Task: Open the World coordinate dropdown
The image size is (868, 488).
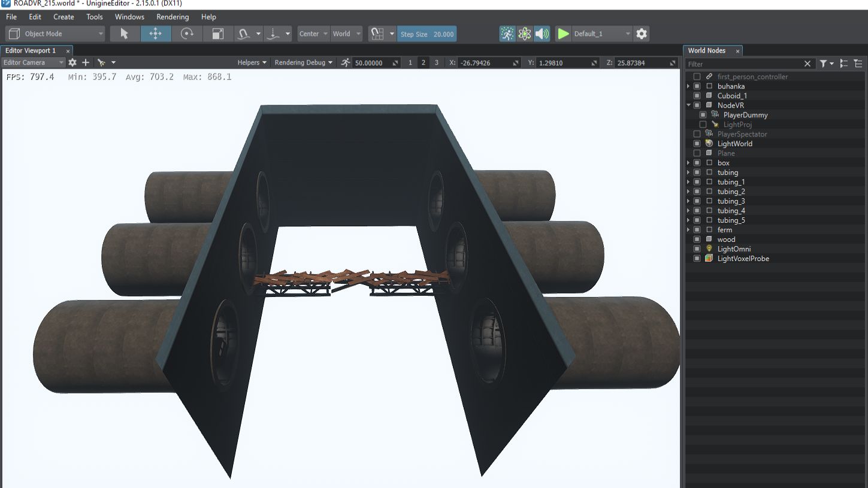Action: click(346, 34)
